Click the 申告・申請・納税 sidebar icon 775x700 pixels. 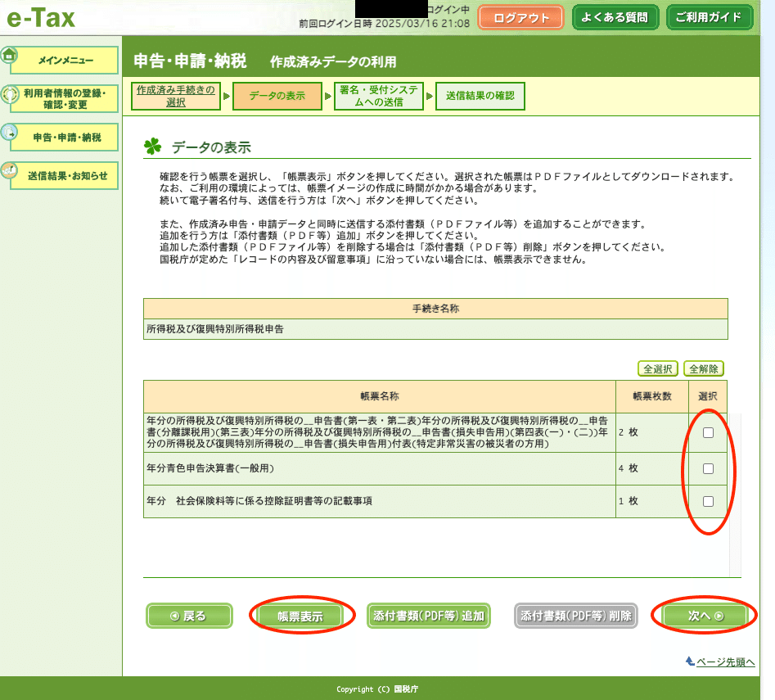pos(8,130)
